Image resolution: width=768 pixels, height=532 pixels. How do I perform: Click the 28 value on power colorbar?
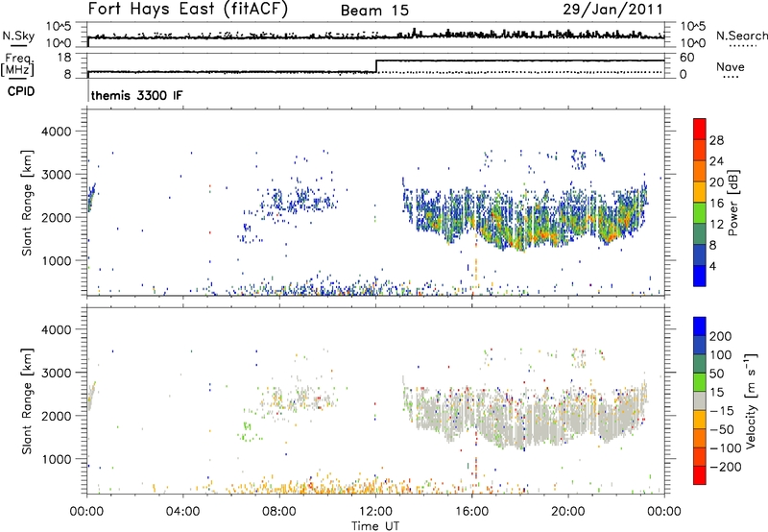coord(716,140)
